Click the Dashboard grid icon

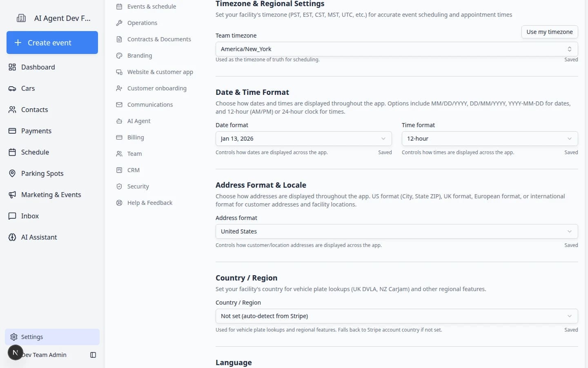12,67
